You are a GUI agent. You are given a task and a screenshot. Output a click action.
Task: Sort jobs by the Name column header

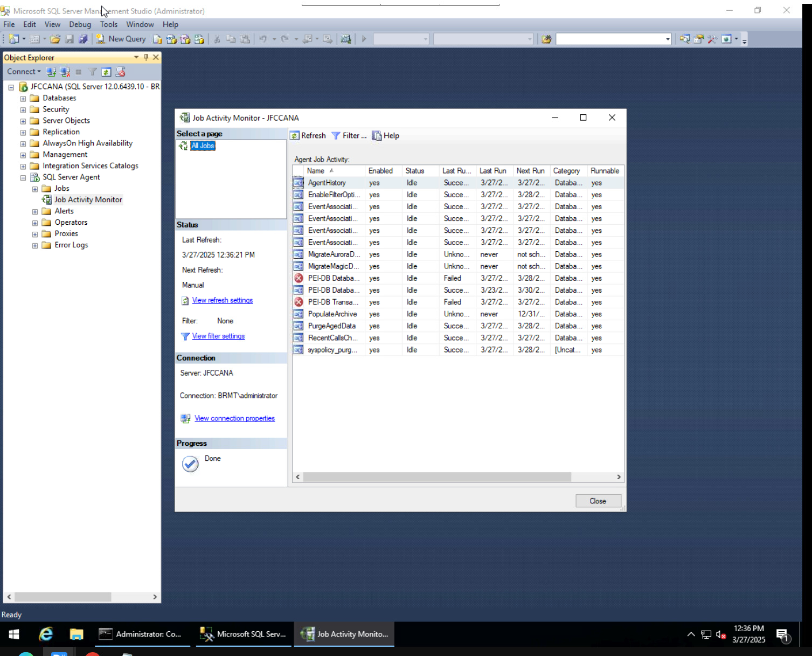(329, 171)
